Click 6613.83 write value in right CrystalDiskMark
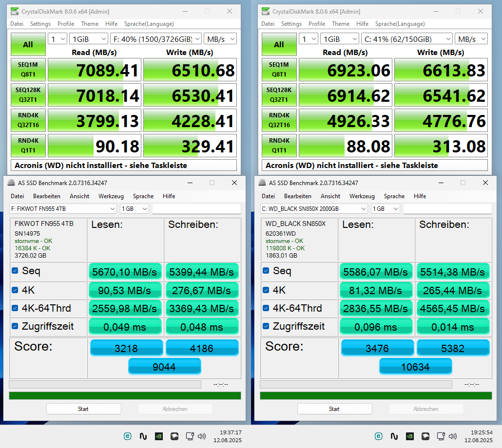The image size is (502, 448). [x=441, y=70]
